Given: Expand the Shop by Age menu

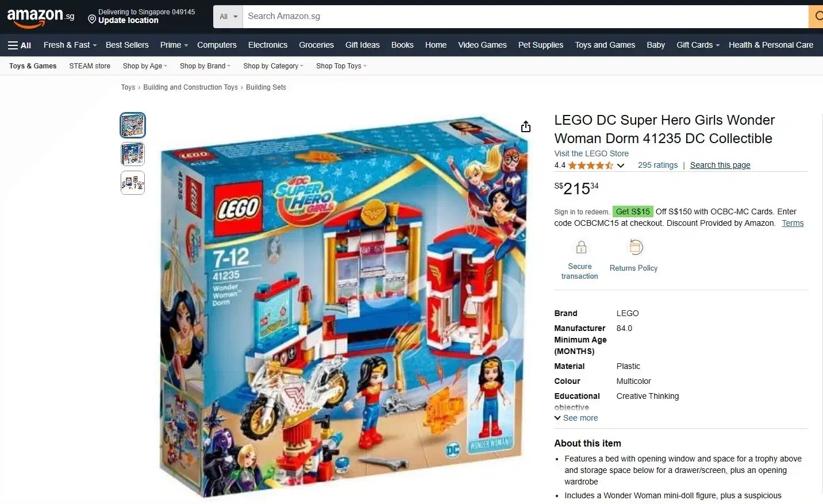Looking at the screenshot, I should [x=145, y=66].
